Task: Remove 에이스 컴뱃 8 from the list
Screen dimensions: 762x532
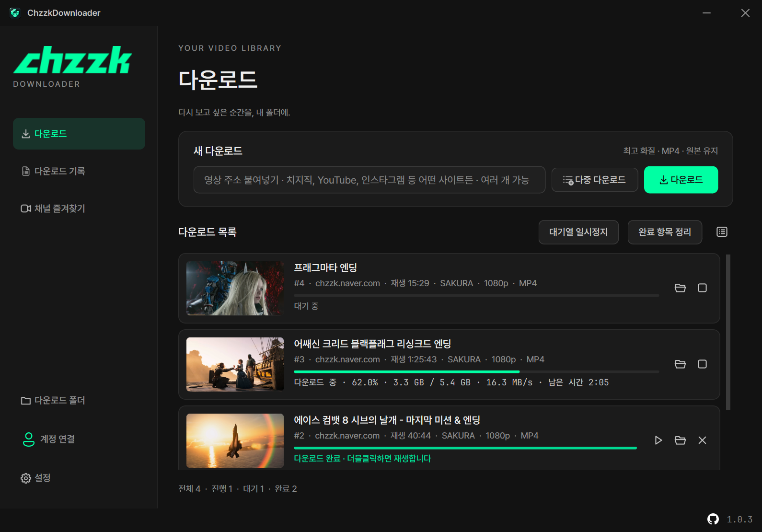Action: tap(702, 440)
